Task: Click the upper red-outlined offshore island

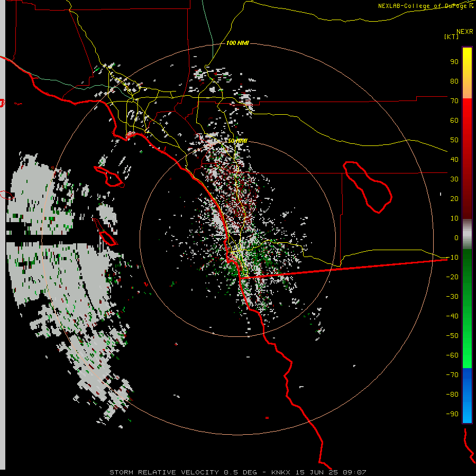Action: [x=109, y=177]
